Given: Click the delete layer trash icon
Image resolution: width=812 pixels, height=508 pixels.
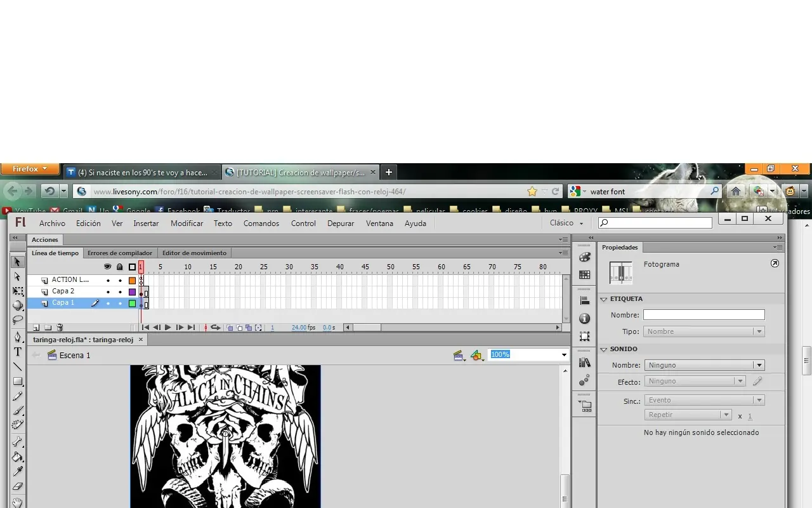Looking at the screenshot, I should (x=60, y=328).
